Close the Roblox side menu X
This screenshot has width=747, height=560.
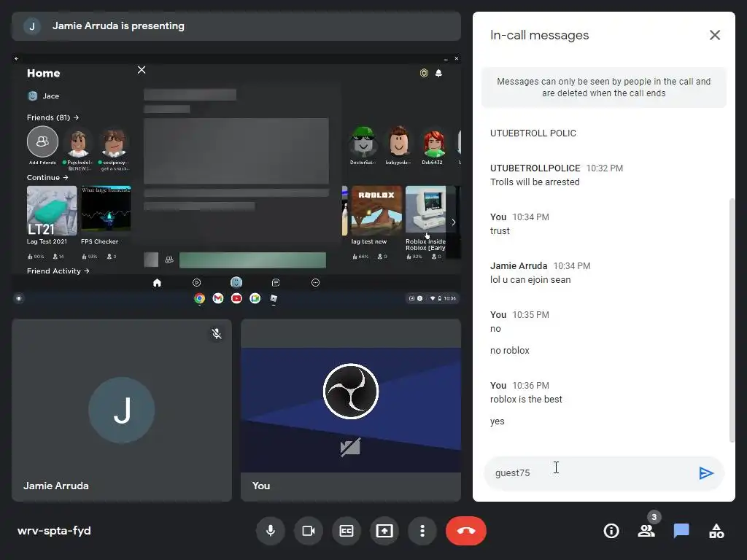point(142,70)
